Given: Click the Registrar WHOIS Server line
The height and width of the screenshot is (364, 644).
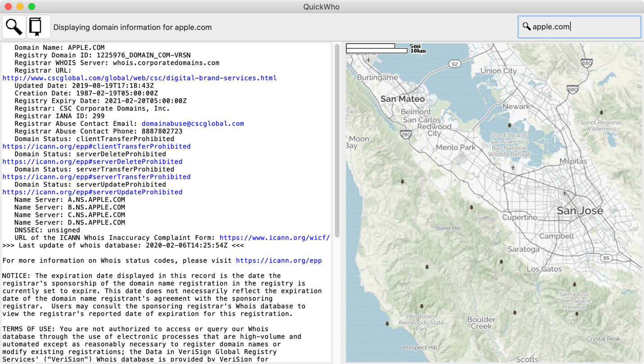Looking at the screenshot, I should click(117, 63).
